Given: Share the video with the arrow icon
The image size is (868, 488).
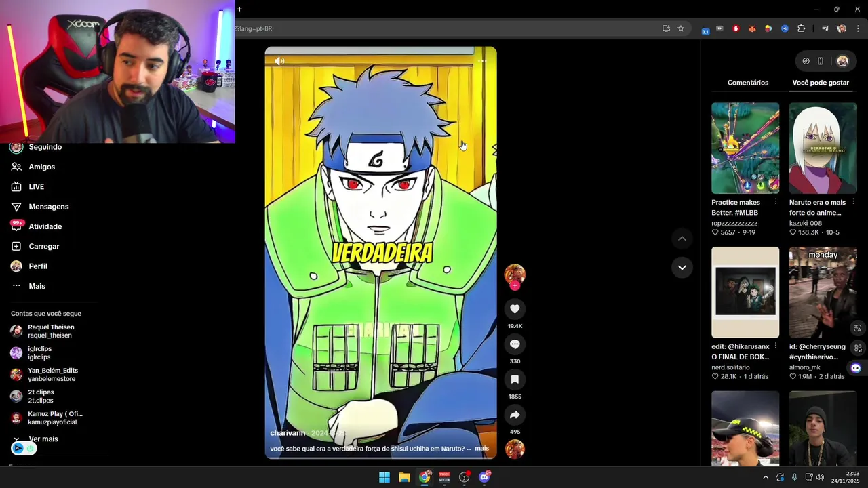Looking at the screenshot, I should click(515, 415).
